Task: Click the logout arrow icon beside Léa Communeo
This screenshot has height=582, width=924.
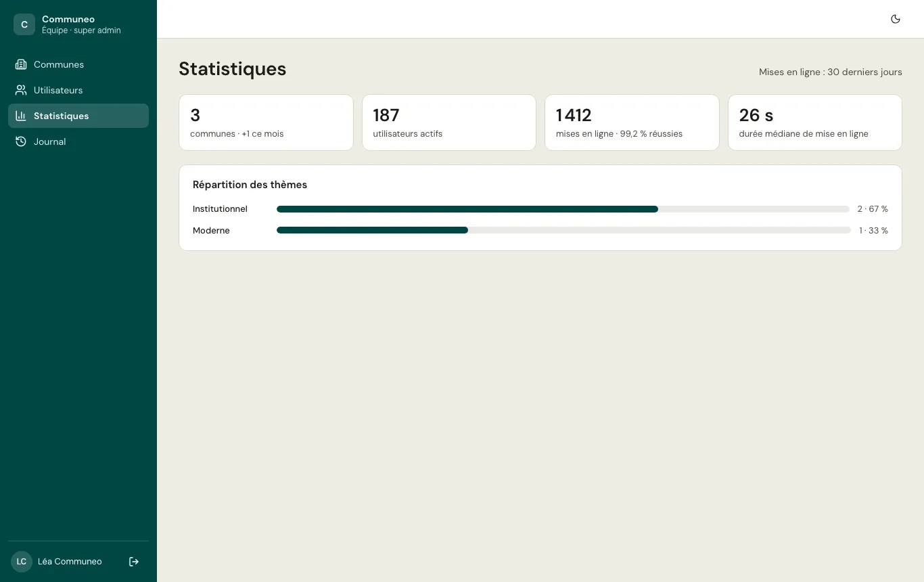Action: (134, 562)
